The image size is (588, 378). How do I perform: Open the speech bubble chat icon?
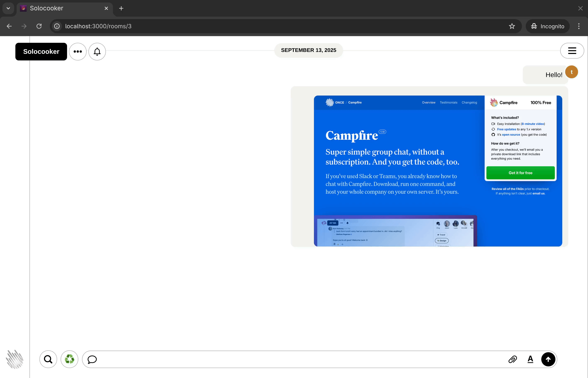(92, 359)
